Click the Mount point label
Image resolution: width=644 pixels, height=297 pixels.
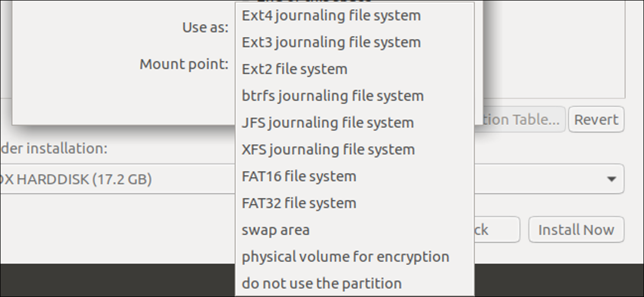click(x=184, y=64)
